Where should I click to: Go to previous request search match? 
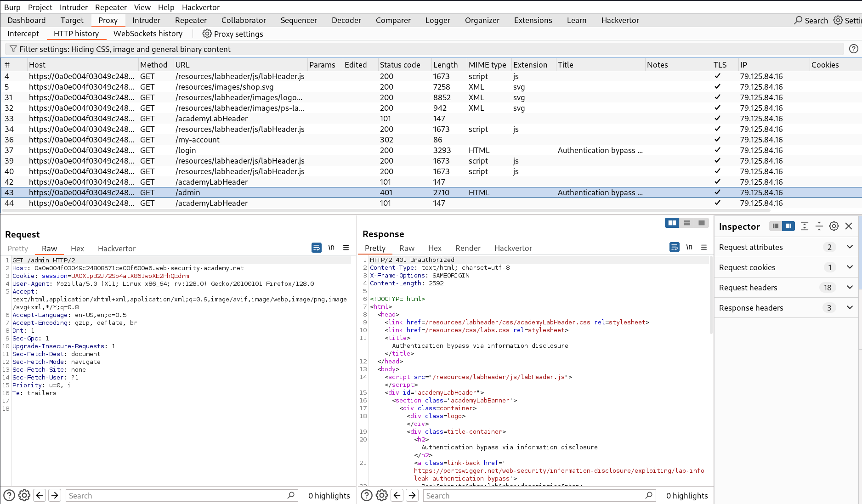pos(40,495)
